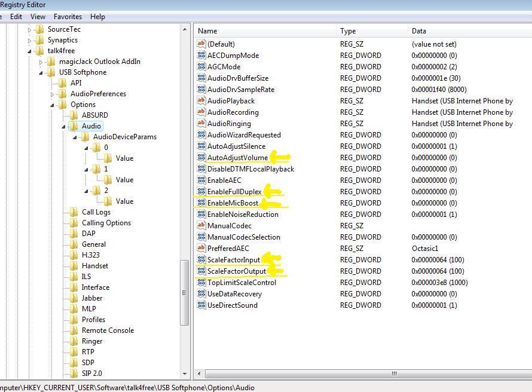Click the AudioRinging string value icon
Image resolution: width=532 pixels, height=392 pixels.
201,123
